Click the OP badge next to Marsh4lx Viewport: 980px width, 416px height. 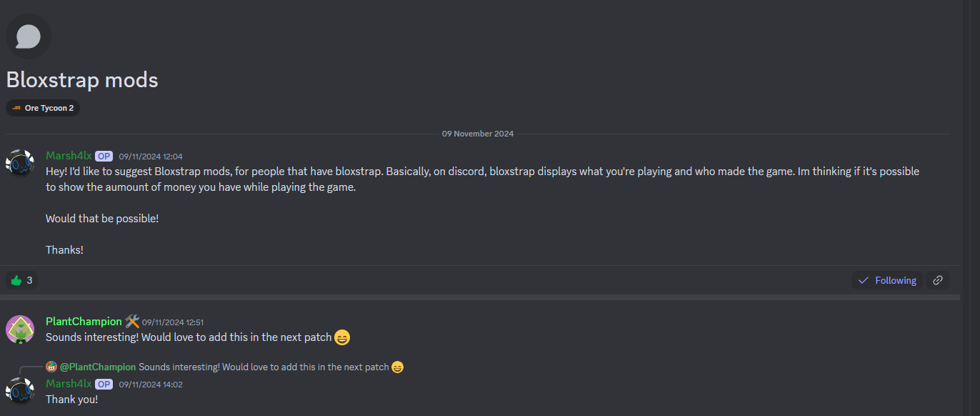pyautogui.click(x=104, y=156)
